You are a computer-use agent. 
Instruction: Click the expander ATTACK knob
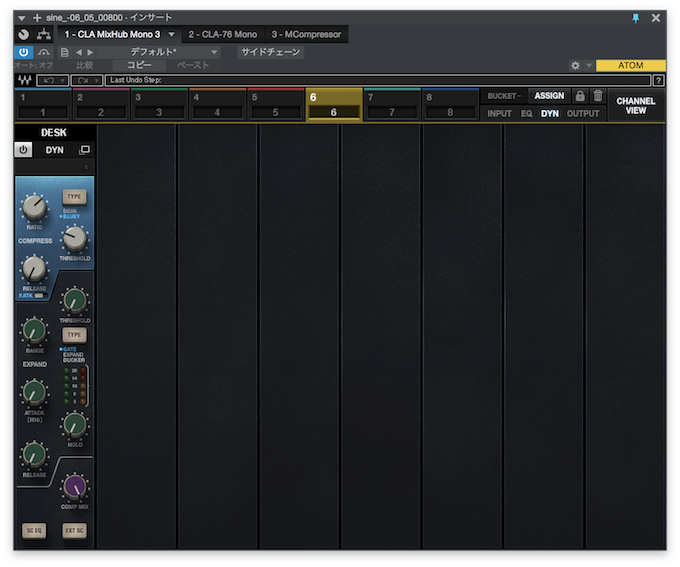[x=34, y=392]
